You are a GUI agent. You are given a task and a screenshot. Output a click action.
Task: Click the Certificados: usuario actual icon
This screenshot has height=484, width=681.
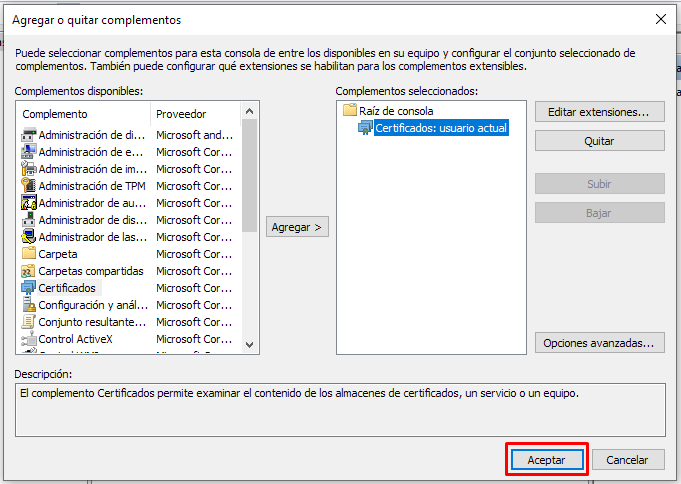(365, 128)
